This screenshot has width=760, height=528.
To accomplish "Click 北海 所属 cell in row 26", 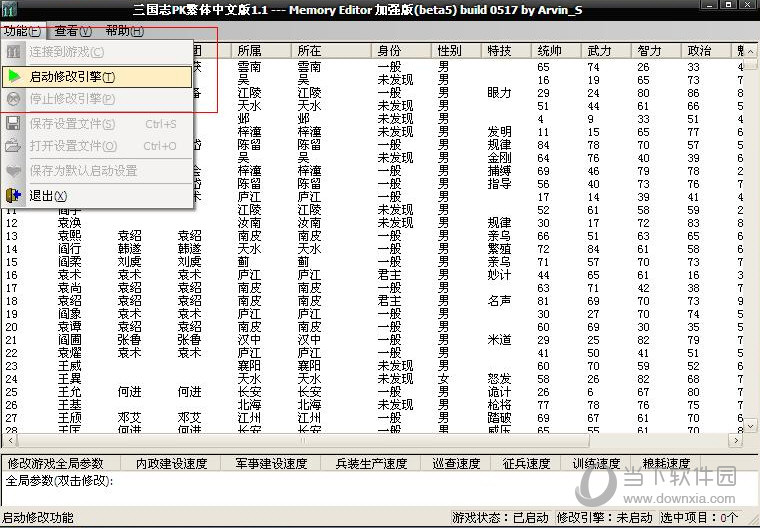I will click(249, 405).
